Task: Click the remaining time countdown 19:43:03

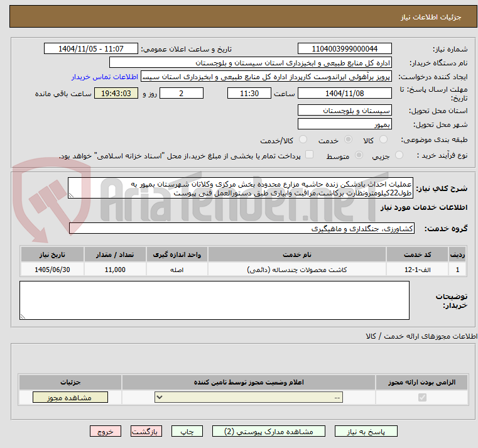Action: pos(116,94)
